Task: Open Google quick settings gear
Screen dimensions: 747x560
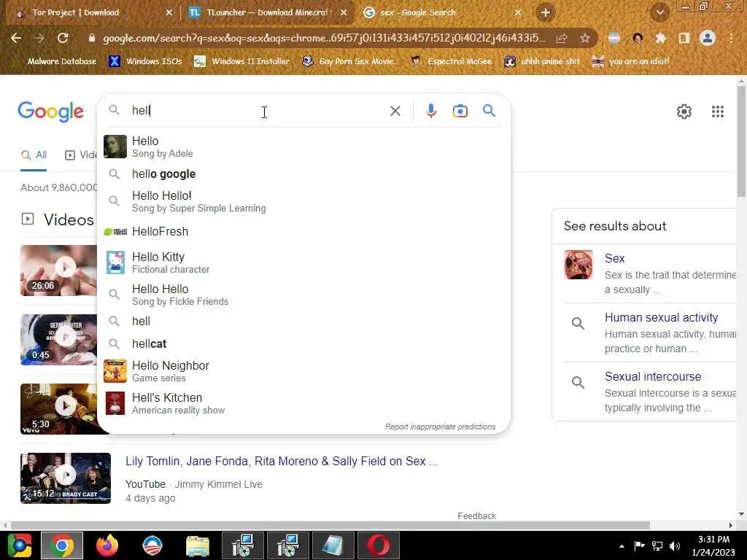Action: pos(684,112)
